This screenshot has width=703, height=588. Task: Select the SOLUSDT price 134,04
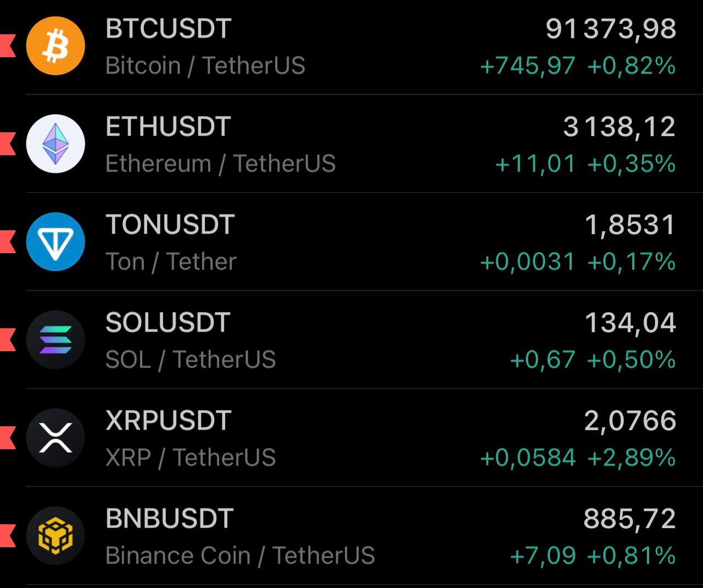pos(630,323)
